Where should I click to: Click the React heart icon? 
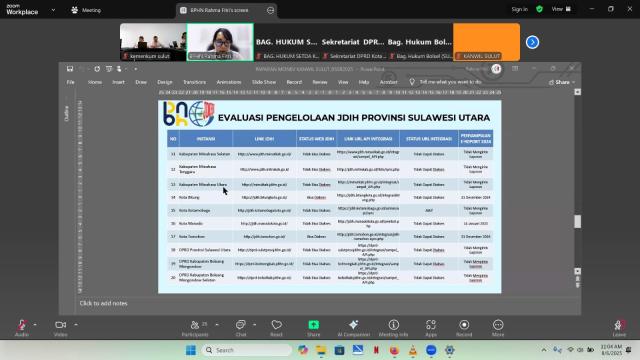click(x=276, y=328)
